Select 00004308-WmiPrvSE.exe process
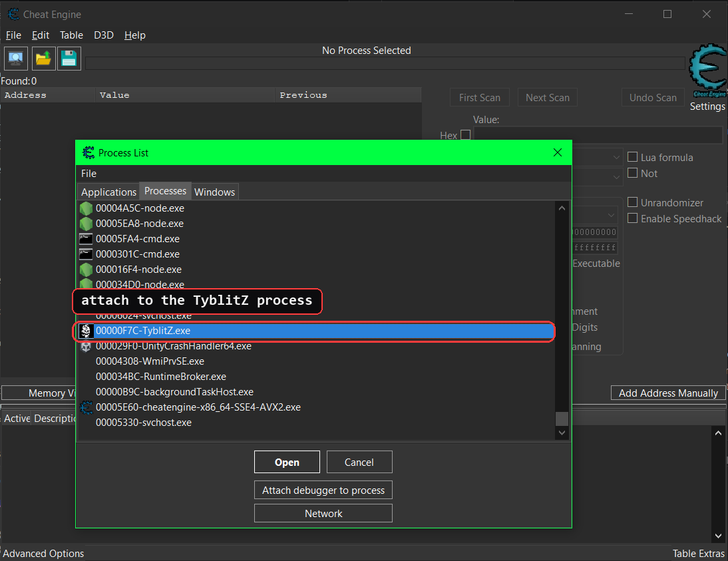The width and height of the screenshot is (728, 561). [316, 361]
